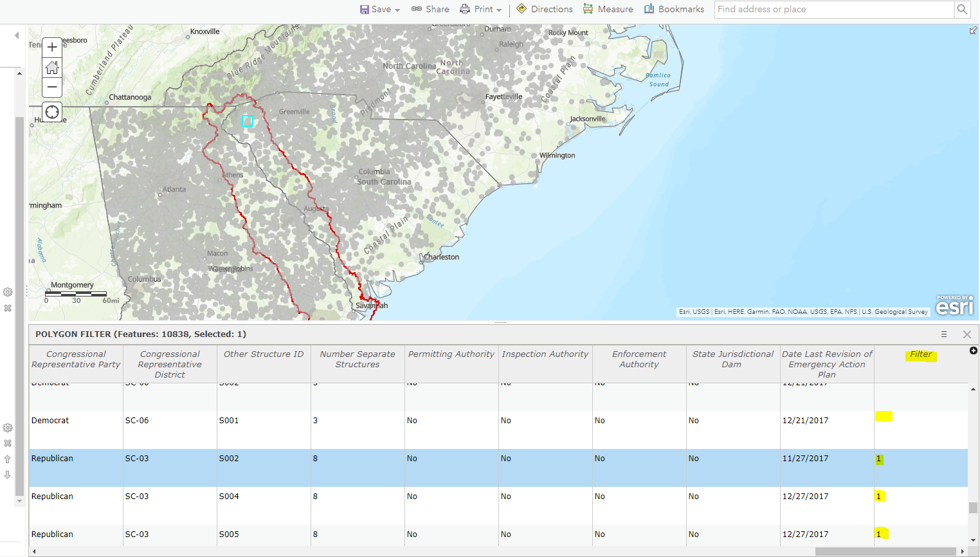Viewport: 980px width, 557px height.
Task: Click the Share option in the toolbar
Action: point(430,9)
